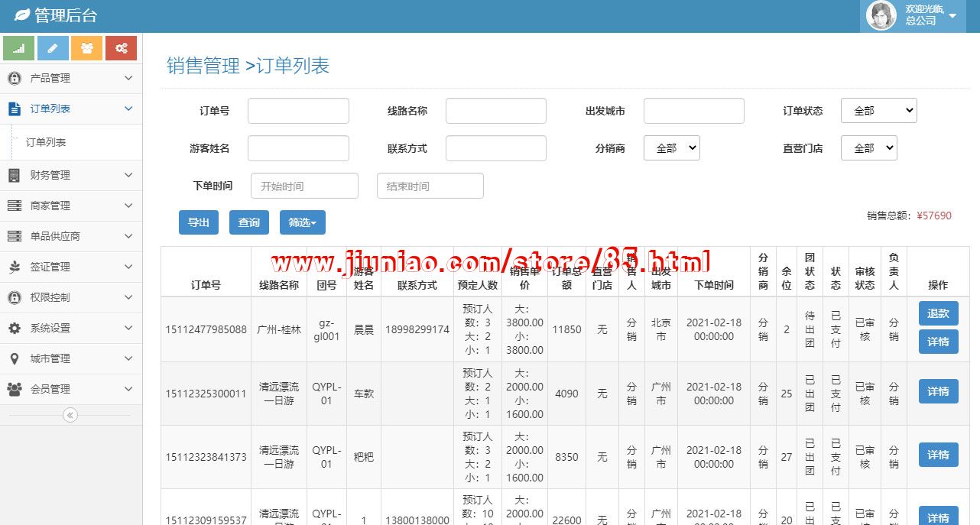Expand the 财务管理 chevron
The height and width of the screenshot is (525, 980).
point(128,175)
